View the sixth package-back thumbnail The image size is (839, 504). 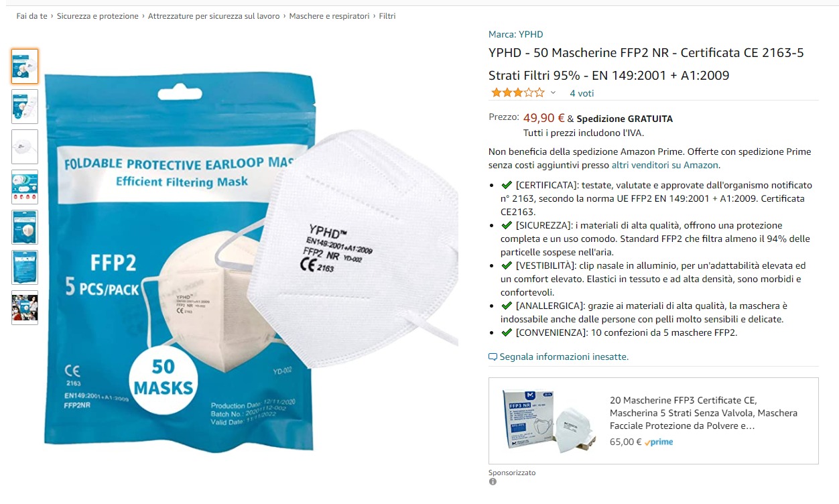click(25, 267)
